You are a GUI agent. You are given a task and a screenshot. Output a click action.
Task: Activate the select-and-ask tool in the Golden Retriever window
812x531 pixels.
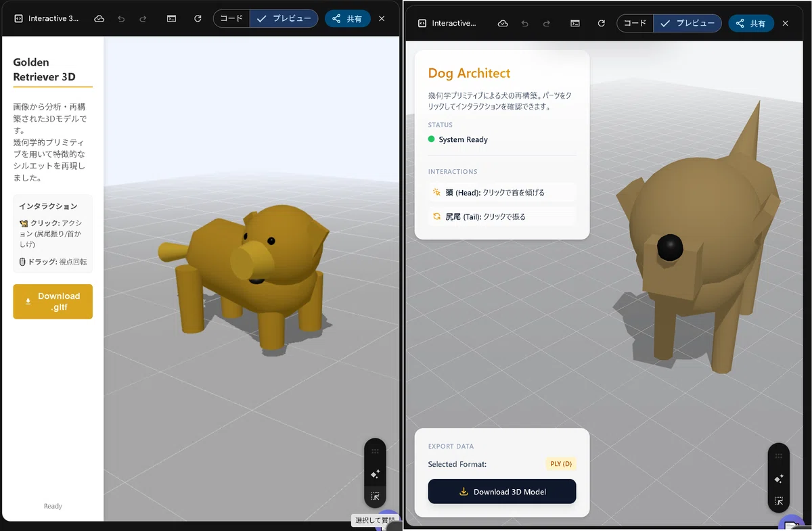pos(375,496)
